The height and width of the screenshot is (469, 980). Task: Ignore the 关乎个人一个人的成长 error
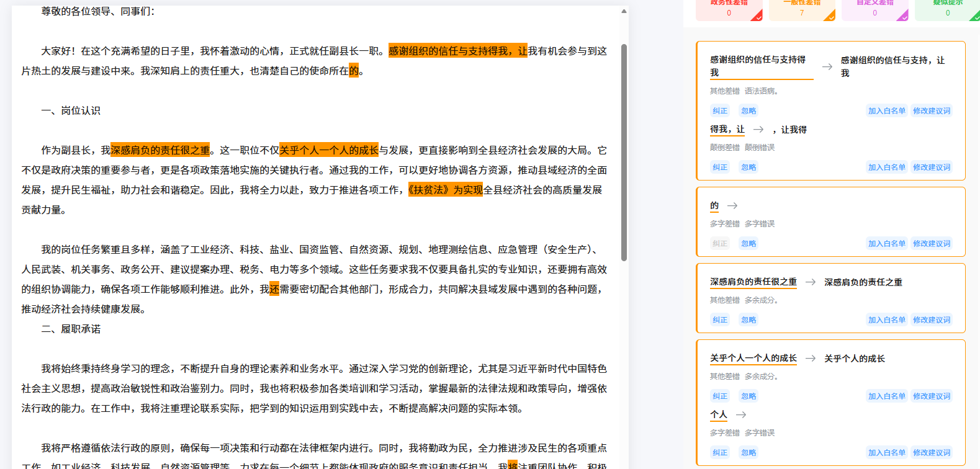click(x=748, y=396)
